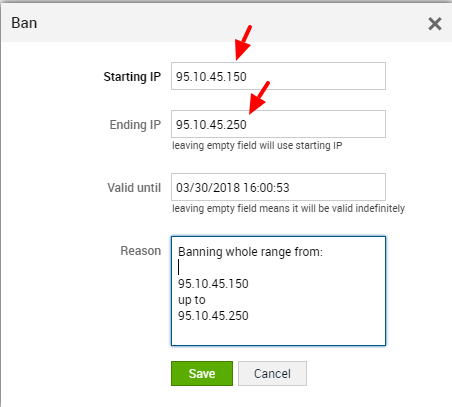The width and height of the screenshot is (452, 407).
Task: Click 95.10.45.150 line inside Reason box
Action: (x=213, y=284)
